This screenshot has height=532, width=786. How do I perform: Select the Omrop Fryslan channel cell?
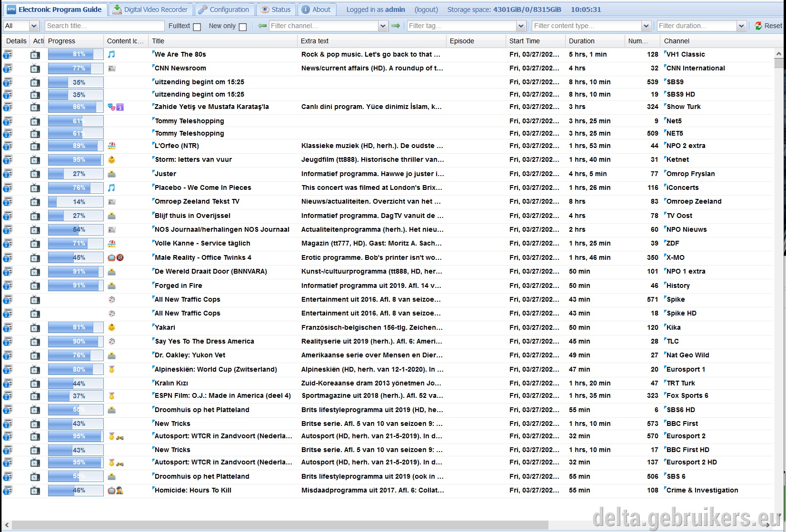[690, 174]
